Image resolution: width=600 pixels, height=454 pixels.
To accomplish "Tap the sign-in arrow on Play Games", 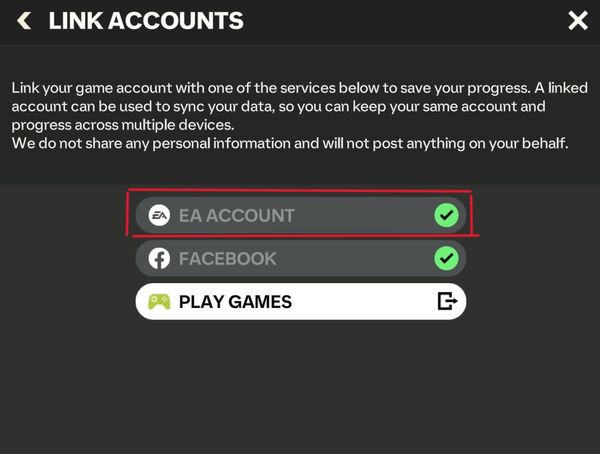I will pos(447,301).
